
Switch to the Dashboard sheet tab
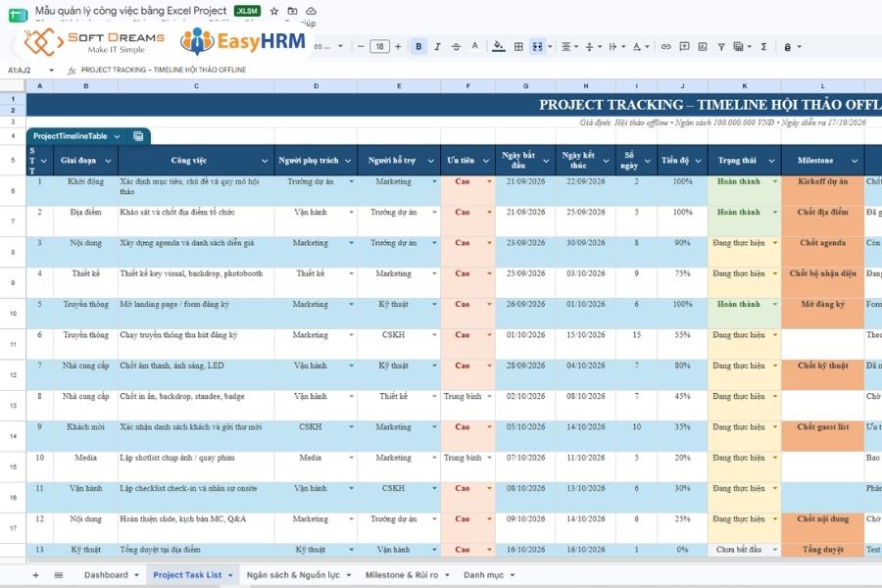[106, 575]
